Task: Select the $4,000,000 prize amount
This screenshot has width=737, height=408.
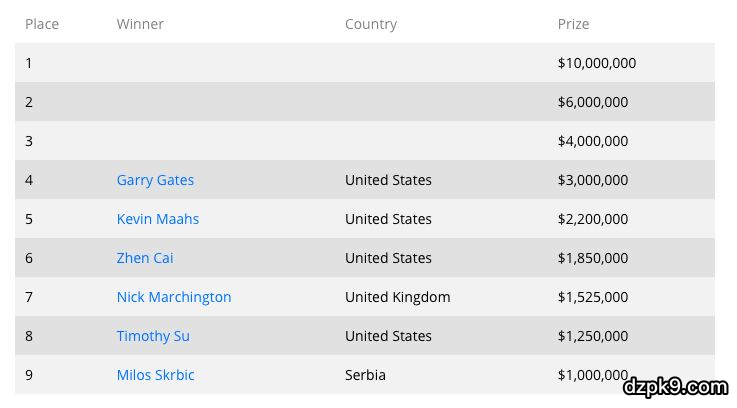Action: point(593,141)
